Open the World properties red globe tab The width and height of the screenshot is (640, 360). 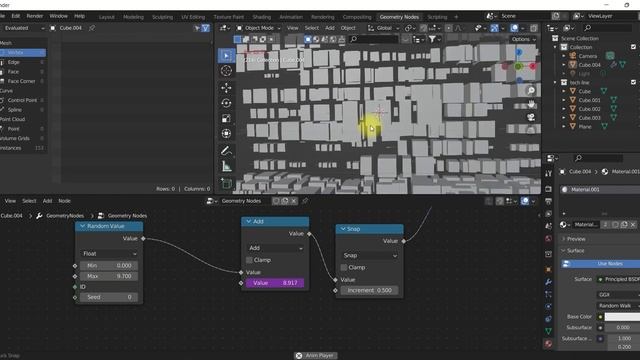tap(548, 238)
